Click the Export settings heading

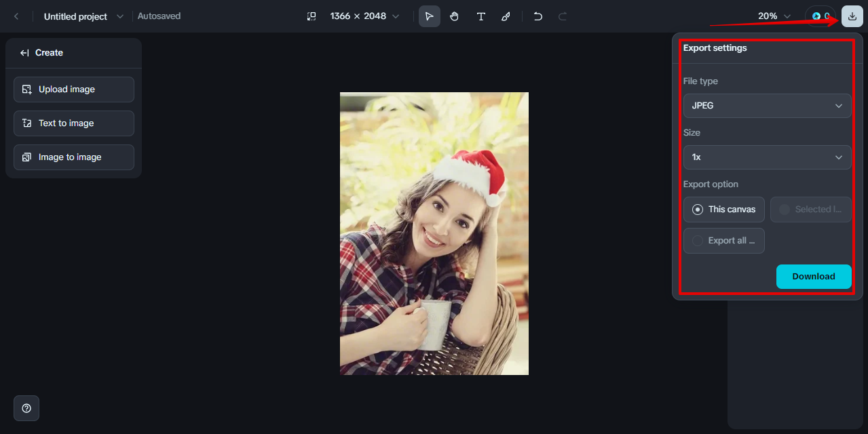(715, 48)
